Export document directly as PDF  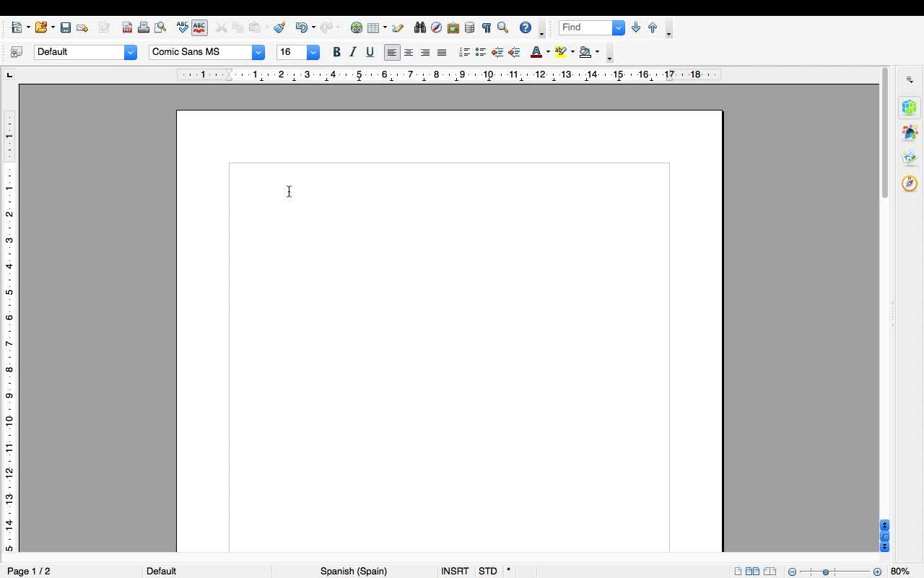click(x=127, y=27)
